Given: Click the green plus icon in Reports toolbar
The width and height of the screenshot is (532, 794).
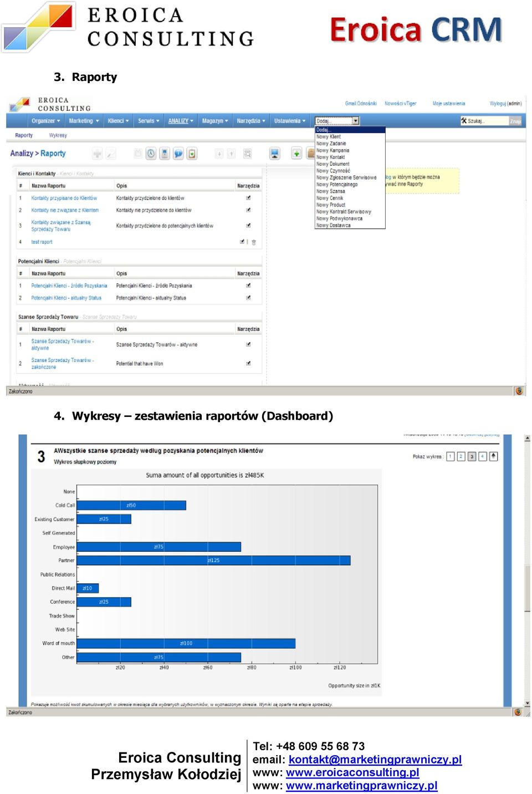Looking at the screenshot, I should (x=296, y=153).
